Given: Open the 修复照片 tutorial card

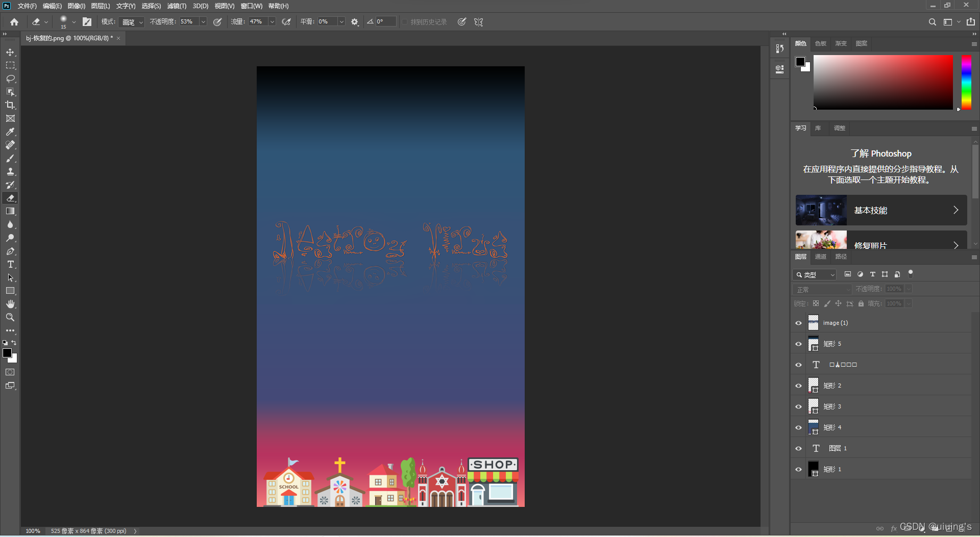Looking at the screenshot, I should pos(881,240).
